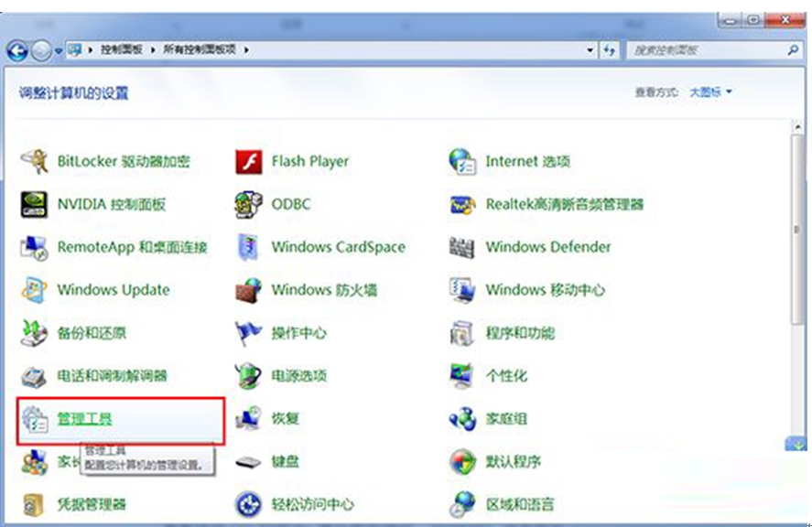Launch the Windows Update icon

pos(34,290)
